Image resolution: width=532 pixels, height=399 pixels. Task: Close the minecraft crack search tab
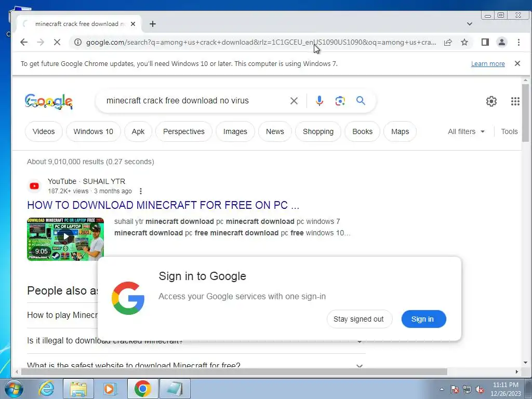[133, 24]
